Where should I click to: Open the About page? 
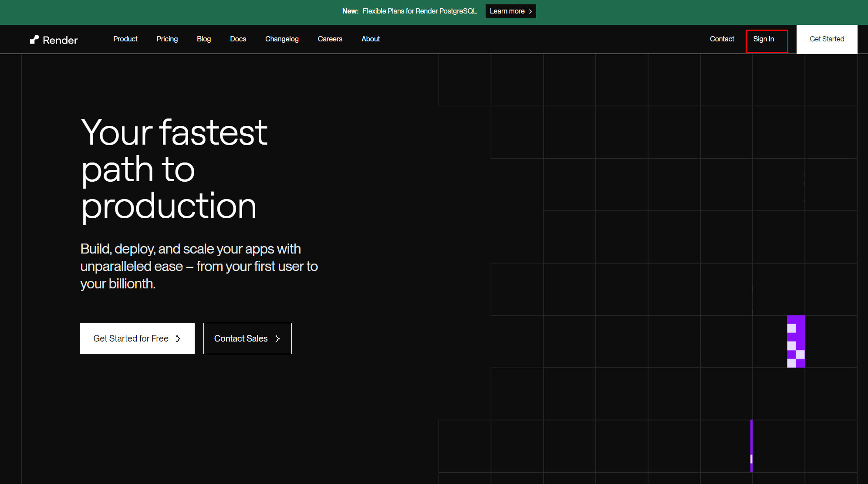click(x=371, y=39)
